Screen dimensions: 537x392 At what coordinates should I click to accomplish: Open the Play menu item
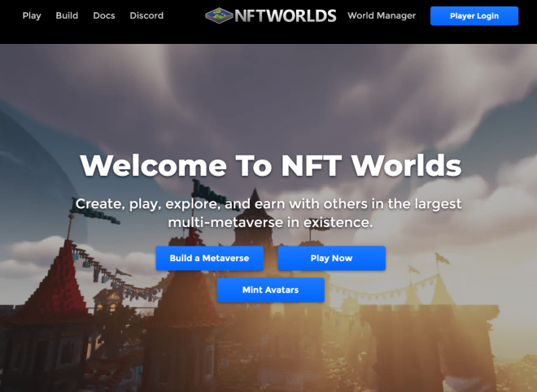[x=32, y=15]
